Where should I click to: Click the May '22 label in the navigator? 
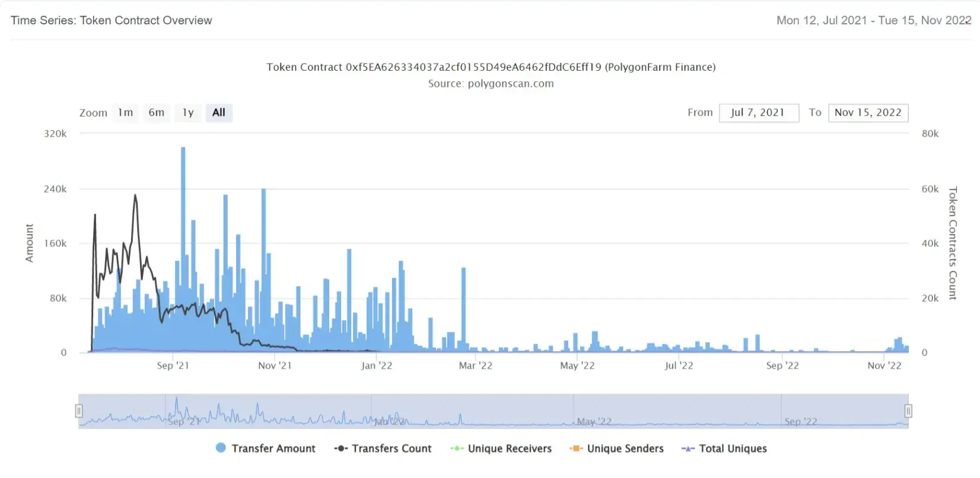594,422
